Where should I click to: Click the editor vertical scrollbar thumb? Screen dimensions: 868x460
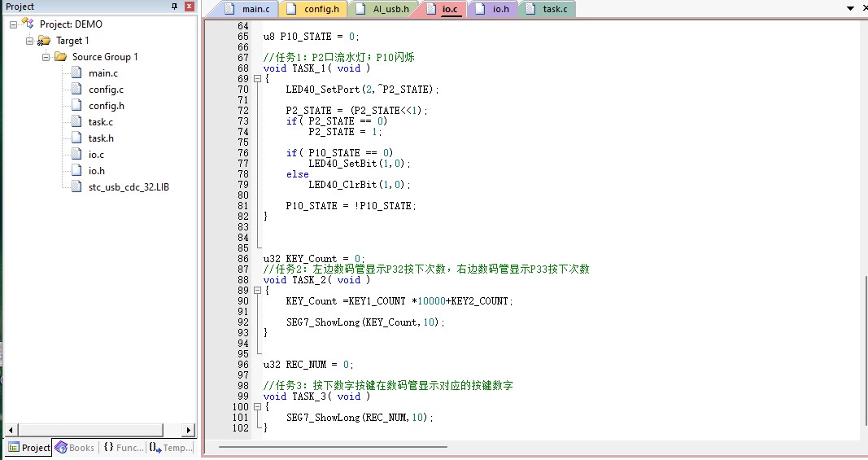coord(866,350)
